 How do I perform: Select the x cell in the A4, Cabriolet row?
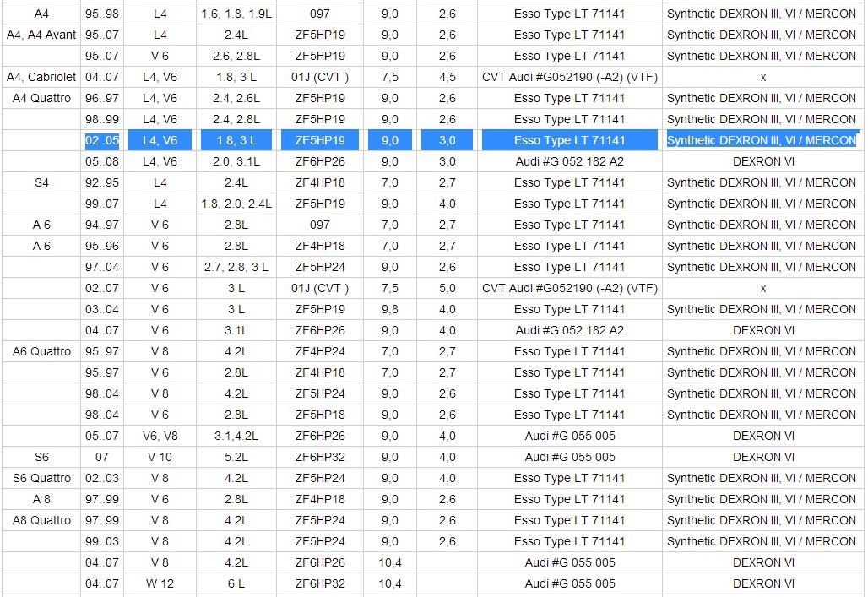point(762,77)
